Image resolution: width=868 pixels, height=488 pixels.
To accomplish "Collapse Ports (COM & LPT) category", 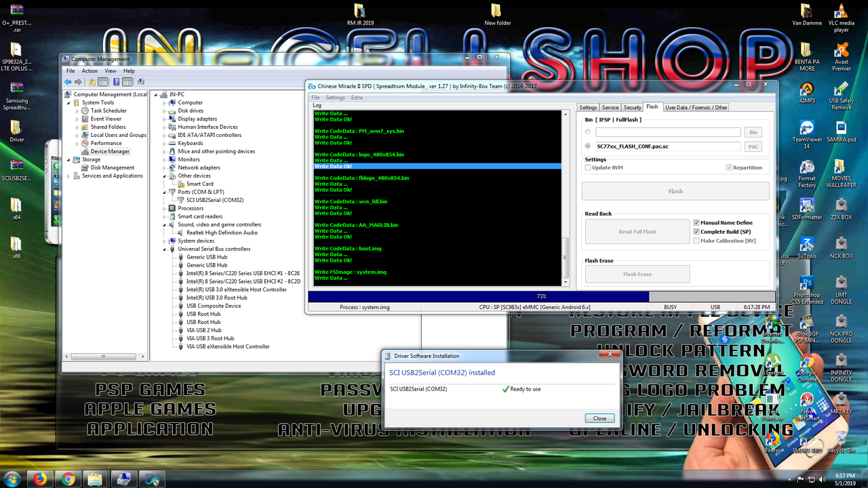I will (x=164, y=192).
